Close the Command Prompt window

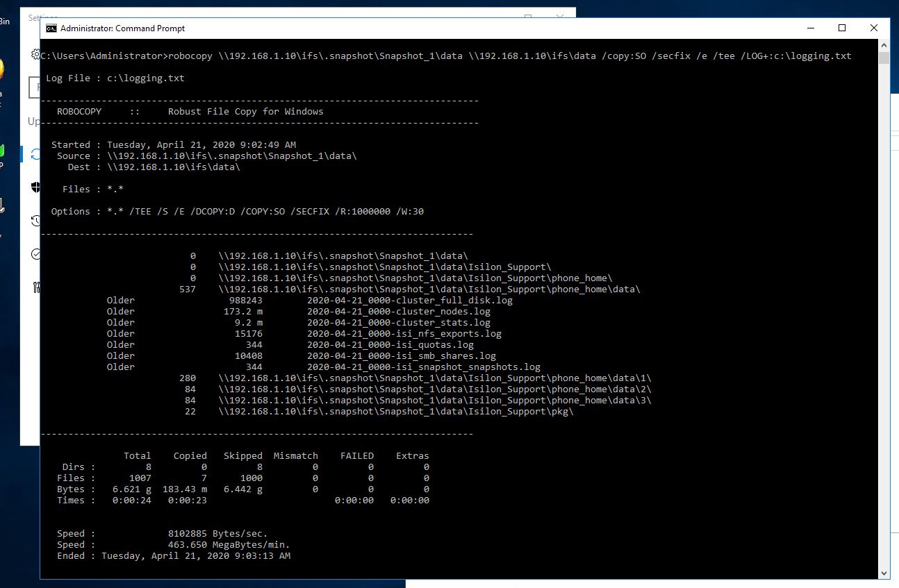pyautogui.click(x=874, y=28)
